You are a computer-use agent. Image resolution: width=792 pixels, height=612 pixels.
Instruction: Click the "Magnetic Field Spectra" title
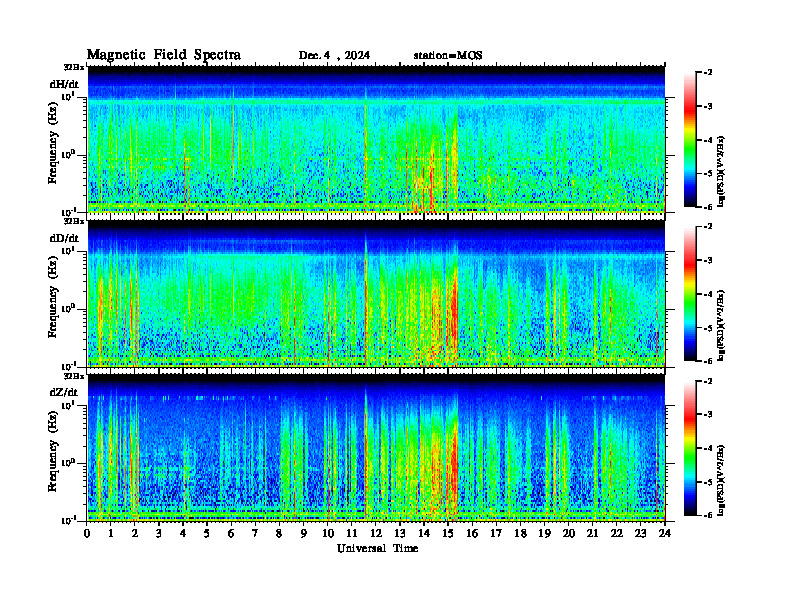[164, 55]
